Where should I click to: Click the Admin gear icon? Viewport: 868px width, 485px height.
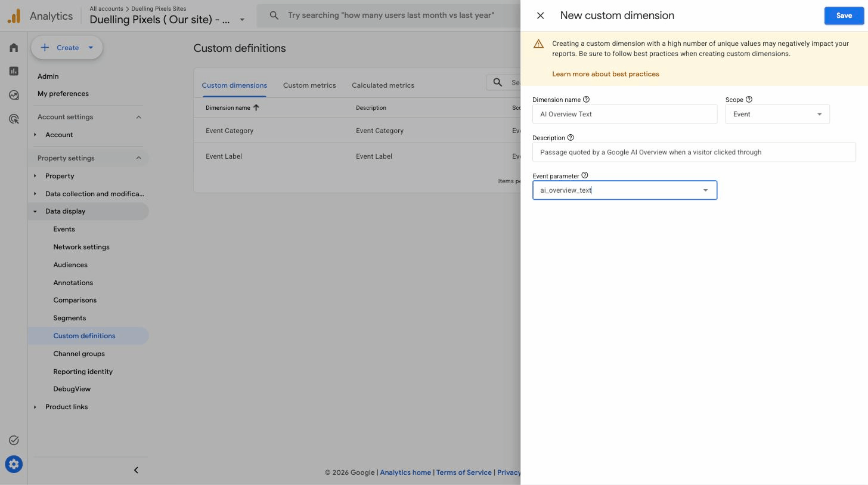coord(14,464)
